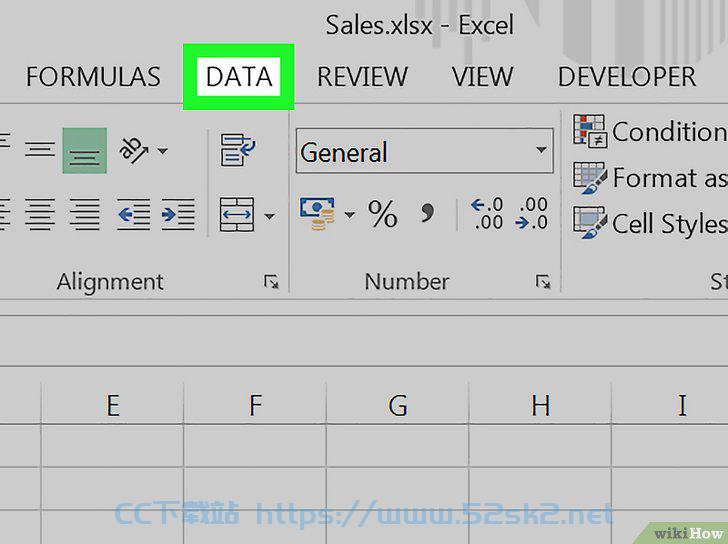
Task: Click Merge & Center icon
Action: click(x=237, y=214)
